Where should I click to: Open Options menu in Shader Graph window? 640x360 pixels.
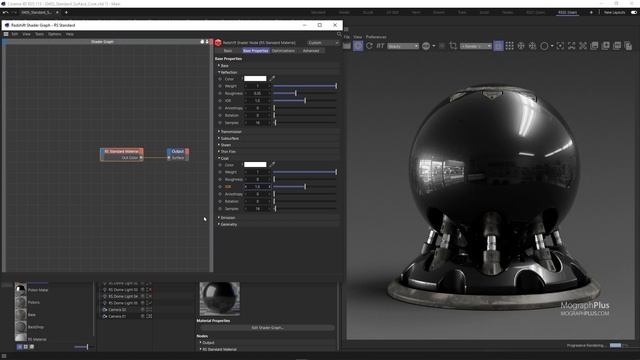[55, 34]
